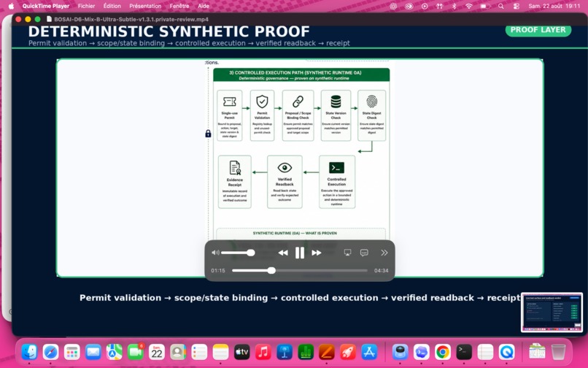The image size is (588, 368).
Task: Open the Fichier menu
Action: (x=86, y=6)
